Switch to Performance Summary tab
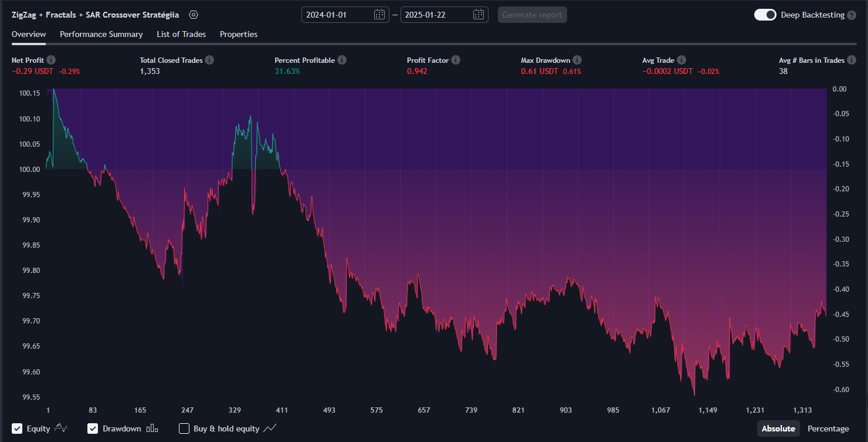The image size is (868, 442). (x=101, y=34)
